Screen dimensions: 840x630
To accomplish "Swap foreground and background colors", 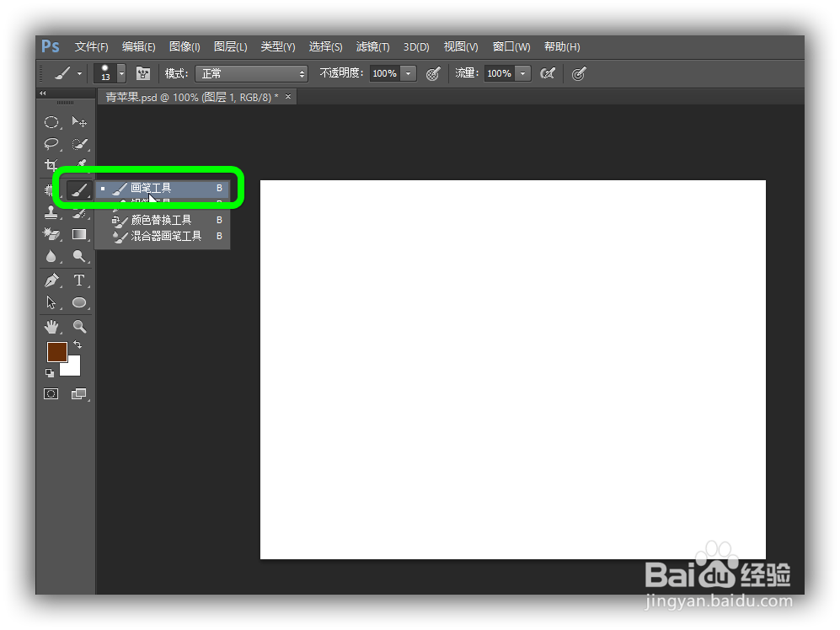I will [78, 344].
